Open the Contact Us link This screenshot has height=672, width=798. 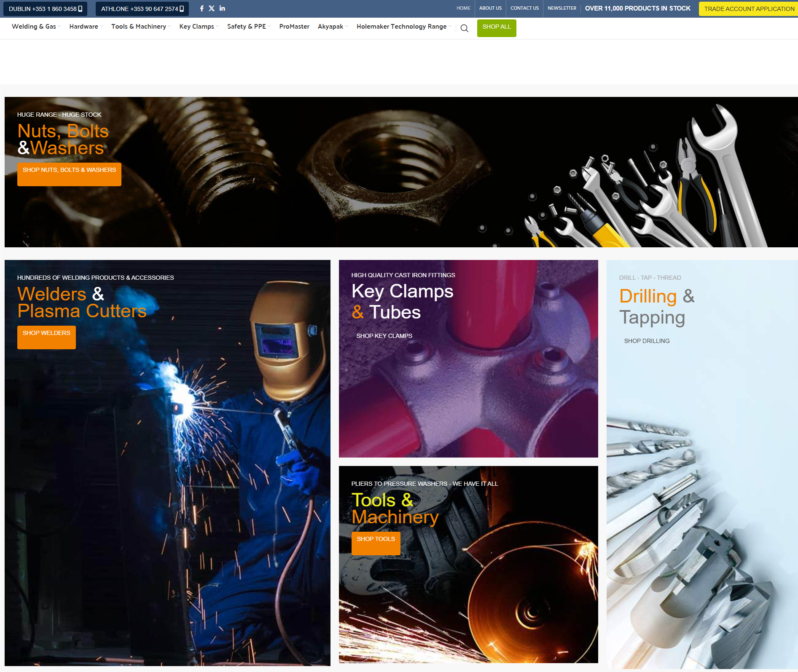click(x=524, y=8)
